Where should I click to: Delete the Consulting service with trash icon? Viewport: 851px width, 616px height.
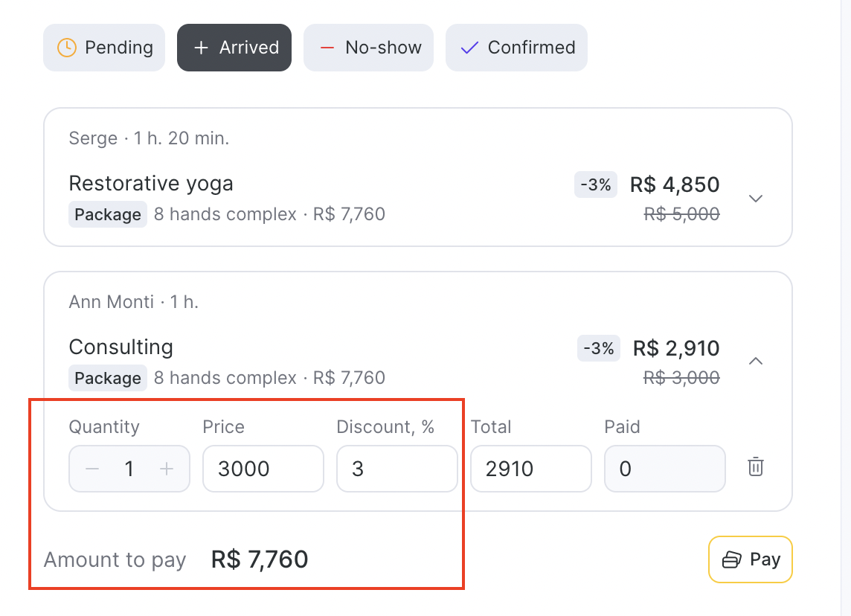[x=755, y=467]
